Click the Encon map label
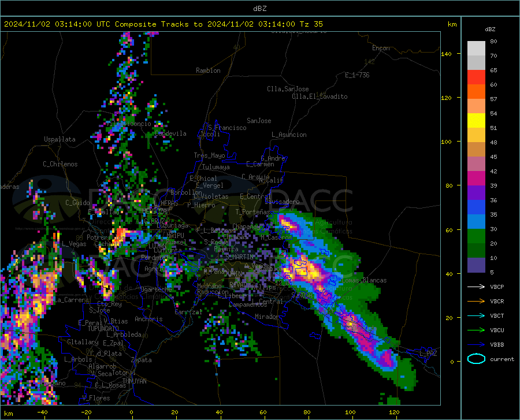520x420 pixels. tap(381, 48)
